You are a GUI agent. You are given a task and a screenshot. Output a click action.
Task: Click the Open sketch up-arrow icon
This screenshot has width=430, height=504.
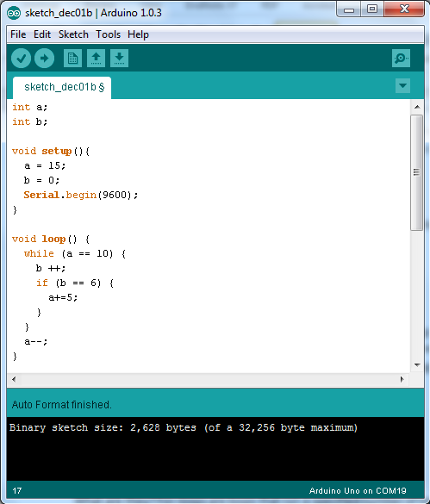click(x=96, y=59)
